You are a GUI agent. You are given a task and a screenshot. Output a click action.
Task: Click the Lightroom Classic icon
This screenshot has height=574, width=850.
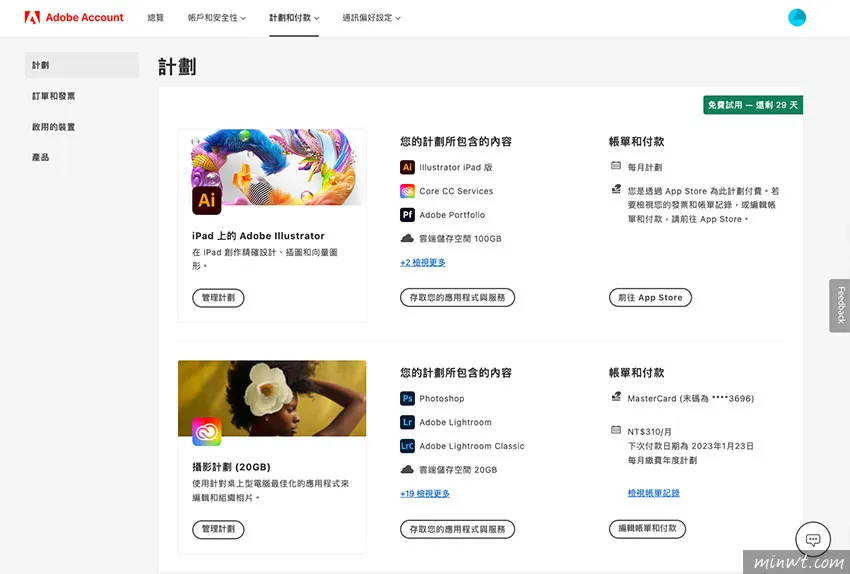pos(407,446)
